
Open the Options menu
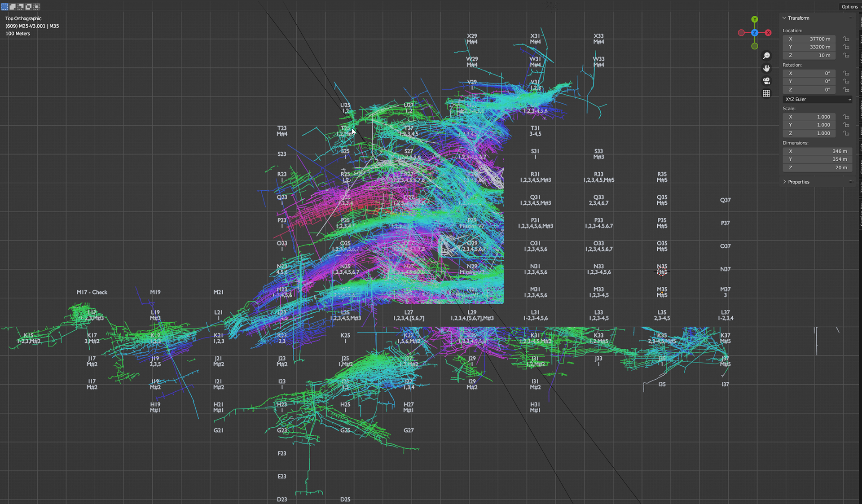tap(849, 7)
